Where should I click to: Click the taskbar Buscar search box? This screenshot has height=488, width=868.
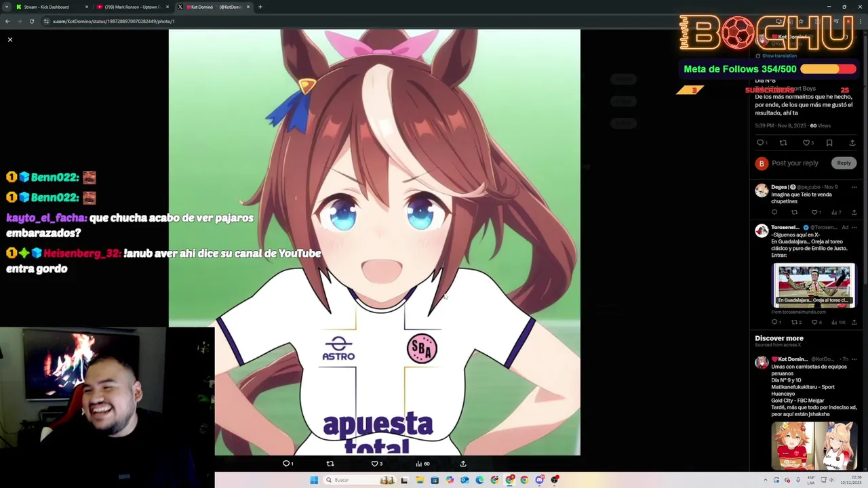(359, 480)
